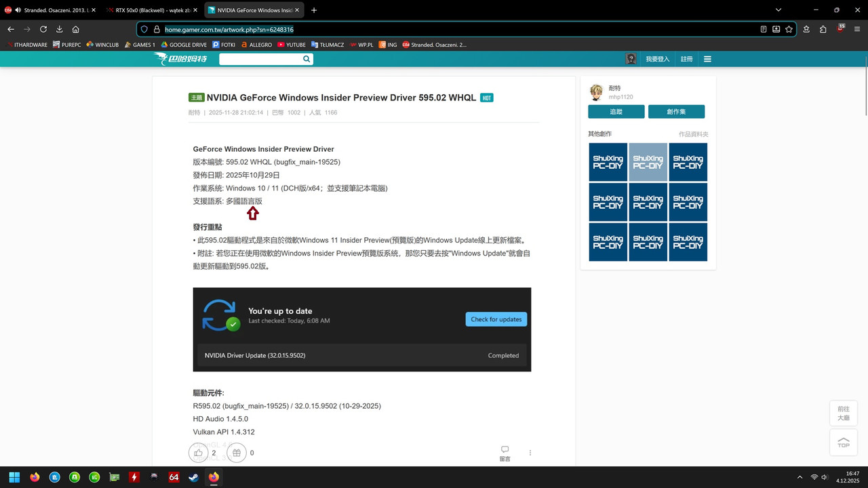The width and height of the screenshot is (868, 488).
Task: Focus the Bahamut site search field
Action: 260,59
